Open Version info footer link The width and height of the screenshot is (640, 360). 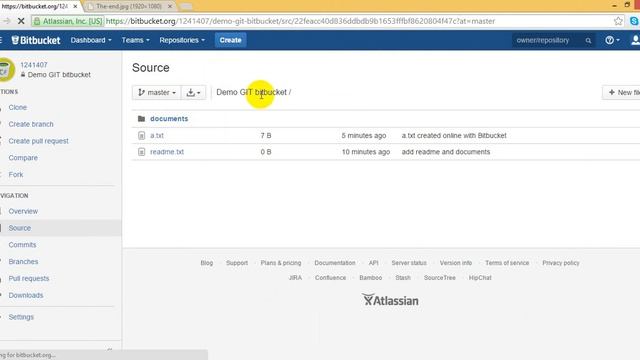pyautogui.click(x=456, y=263)
